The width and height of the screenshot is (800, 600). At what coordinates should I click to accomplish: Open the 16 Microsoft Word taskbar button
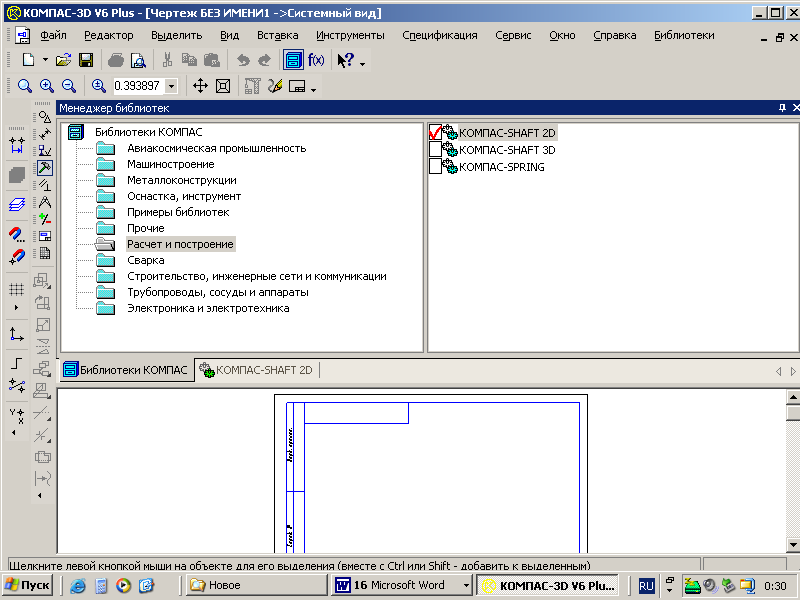coord(400,585)
